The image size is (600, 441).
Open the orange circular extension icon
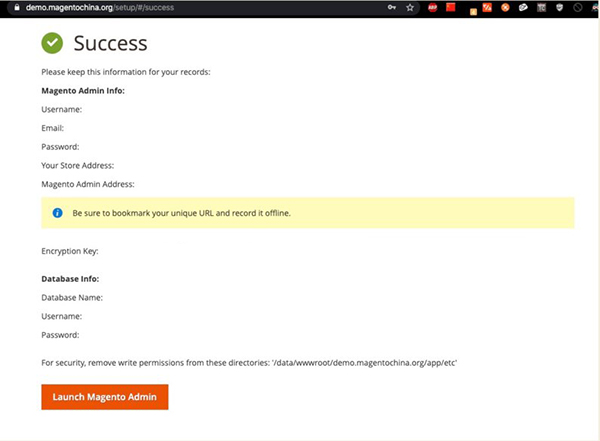click(x=505, y=7)
